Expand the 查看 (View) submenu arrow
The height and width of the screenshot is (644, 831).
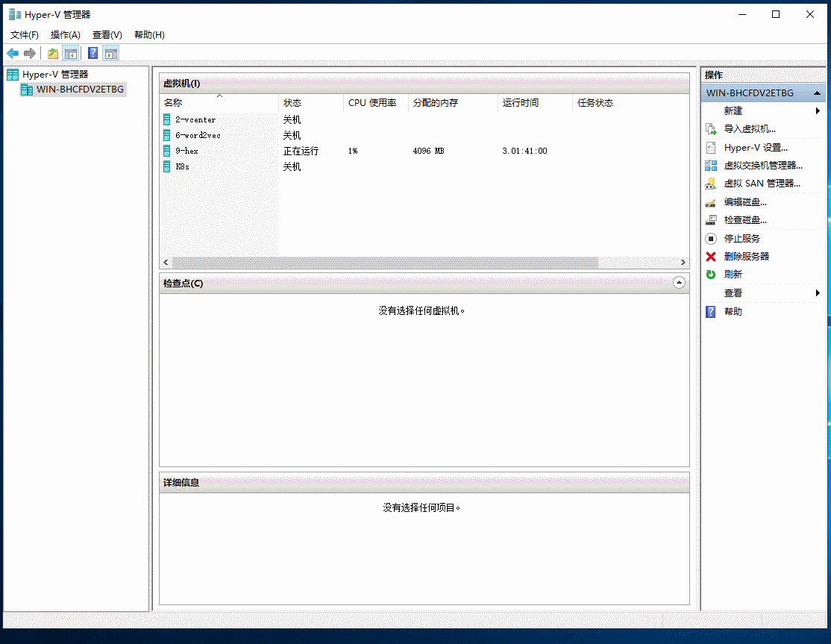(x=818, y=293)
